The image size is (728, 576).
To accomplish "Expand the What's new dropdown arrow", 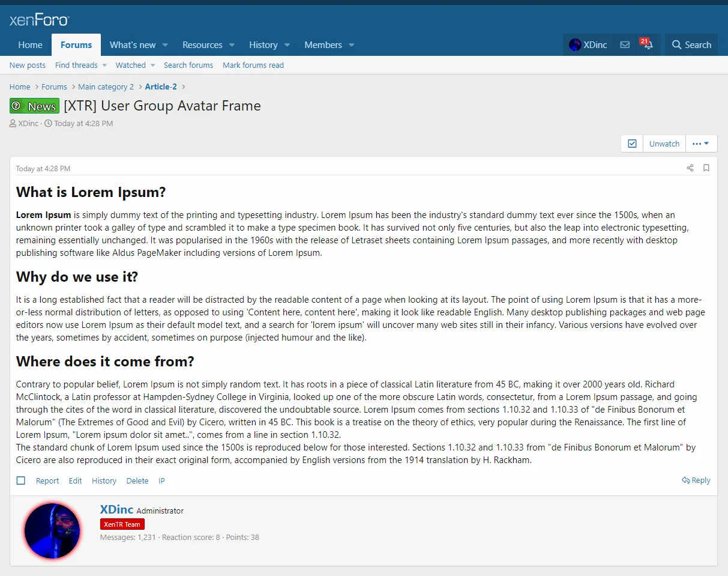I will click(x=165, y=45).
